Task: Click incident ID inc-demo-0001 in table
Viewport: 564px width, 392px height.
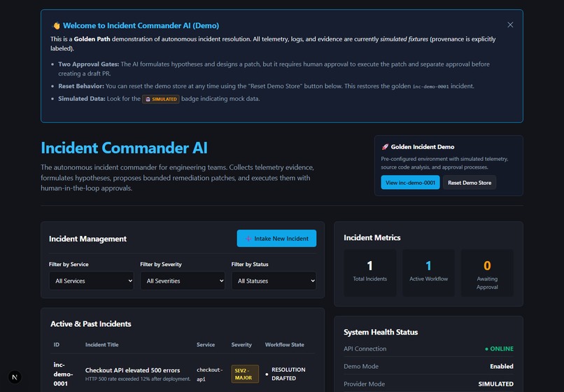Action: click(63, 374)
